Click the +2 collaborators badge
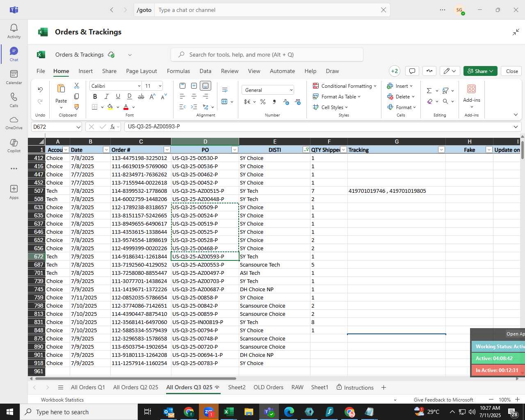Image resolution: width=525 pixels, height=420 pixels. 395,71
